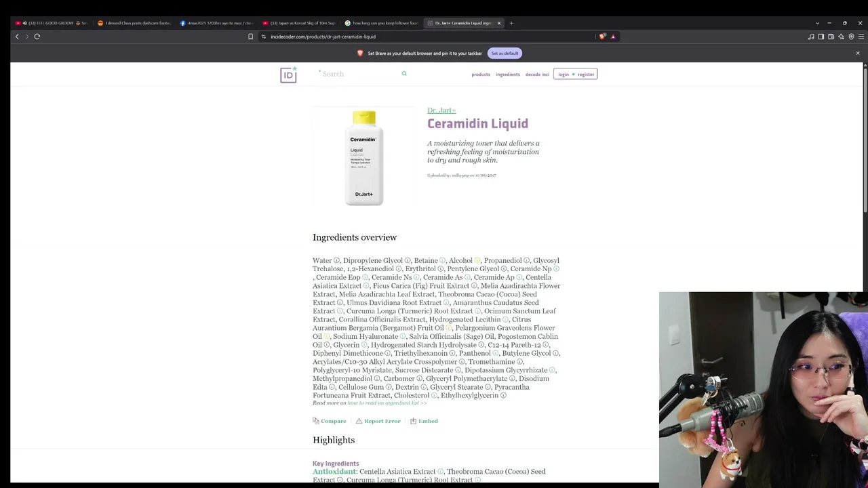Open the Butylene Glycol ingredient link
Image resolution: width=868 pixels, height=488 pixels.
click(x=526, y=354)
